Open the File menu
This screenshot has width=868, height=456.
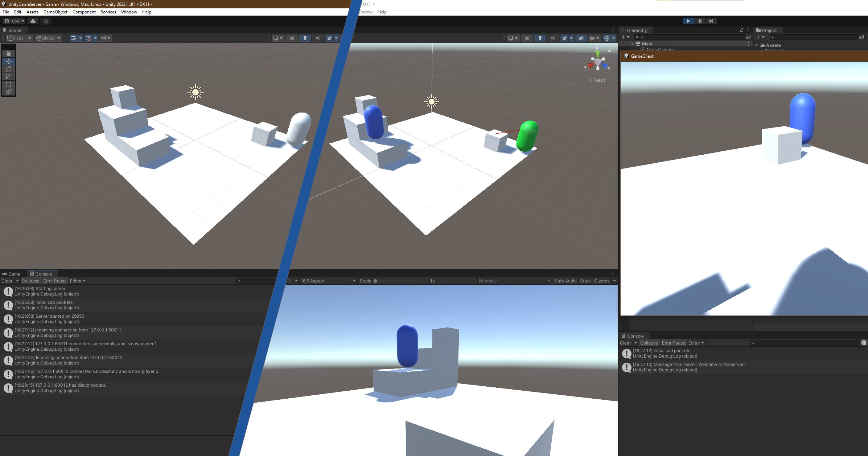click(x=6, y=12)
